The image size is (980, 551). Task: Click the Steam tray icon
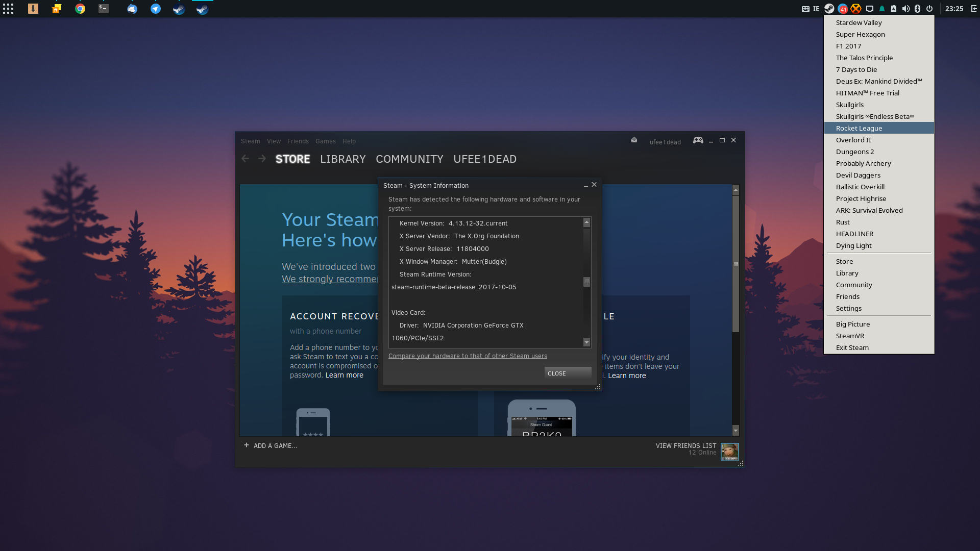point(829,9)
